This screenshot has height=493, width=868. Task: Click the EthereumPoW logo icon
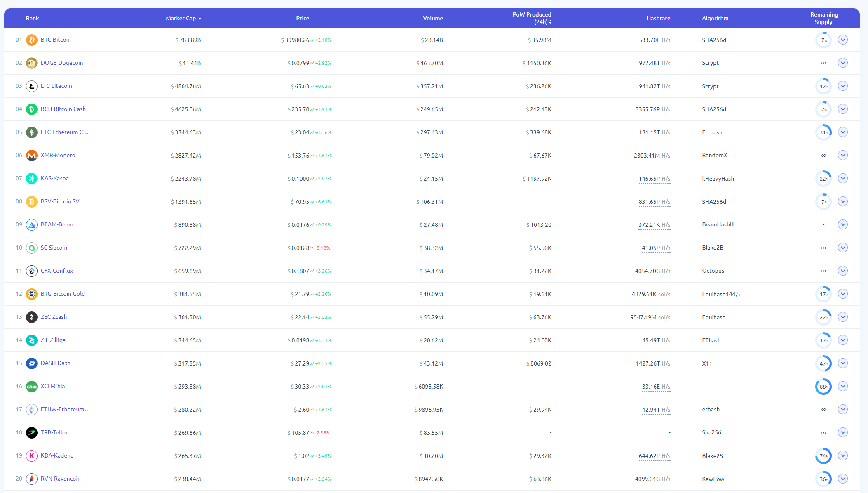(32, 410)
